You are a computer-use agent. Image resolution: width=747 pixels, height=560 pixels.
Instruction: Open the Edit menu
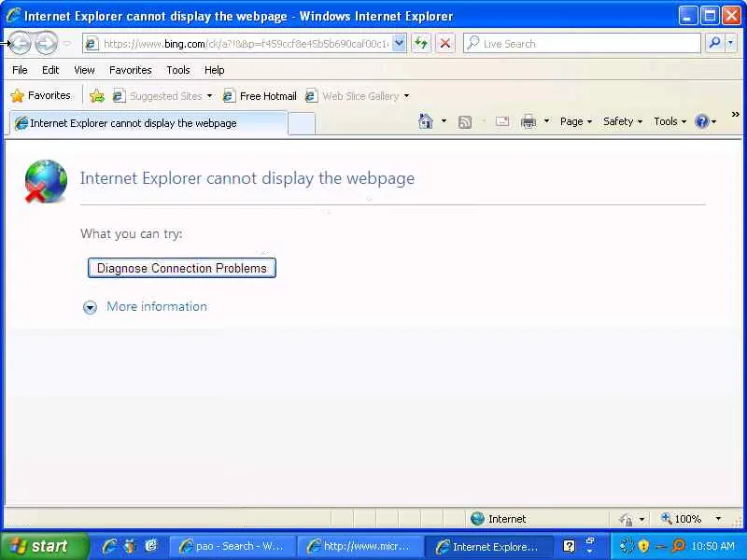50,70
